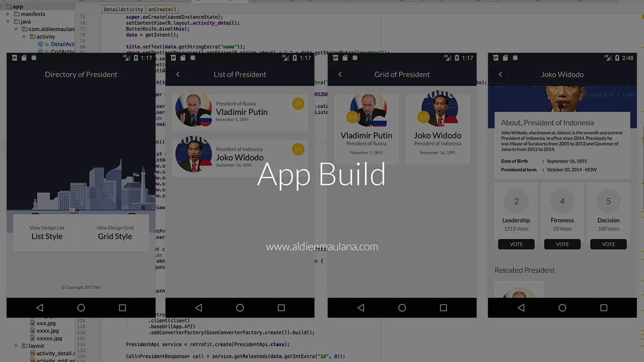Tap Android home button on List of President phone

coord(240,308)
